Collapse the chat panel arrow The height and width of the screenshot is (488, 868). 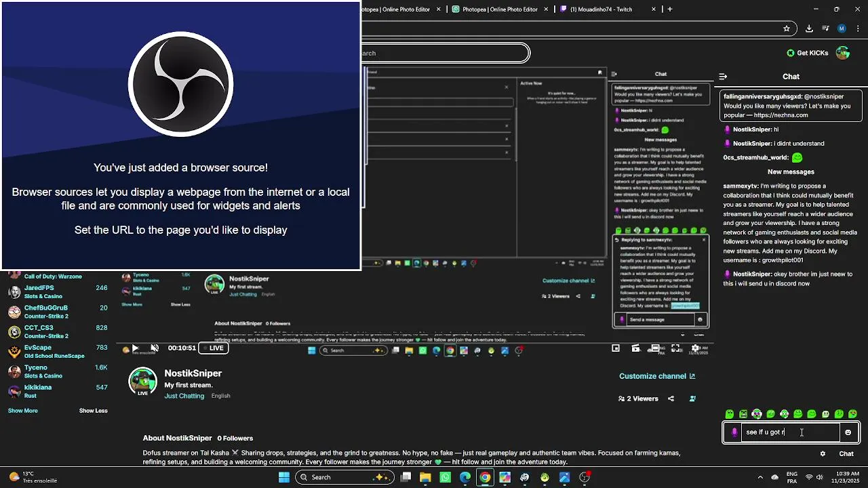pyautogui.click(x=723, y=77)
